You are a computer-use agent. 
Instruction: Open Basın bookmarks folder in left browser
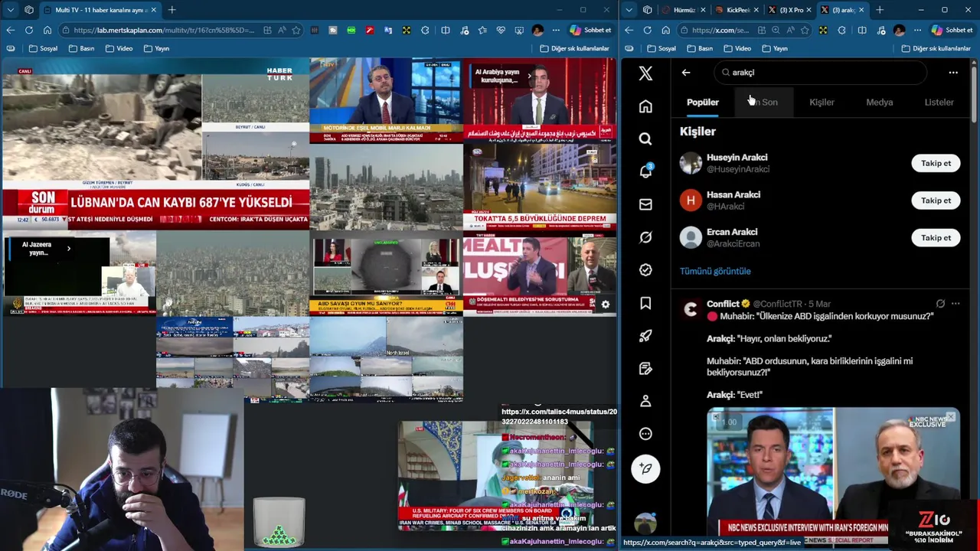click(81, 48)
